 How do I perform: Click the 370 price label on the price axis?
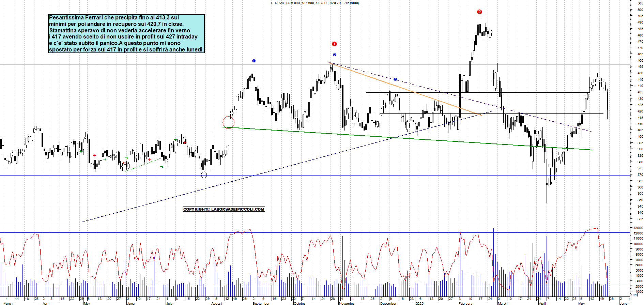coord(640,174)
